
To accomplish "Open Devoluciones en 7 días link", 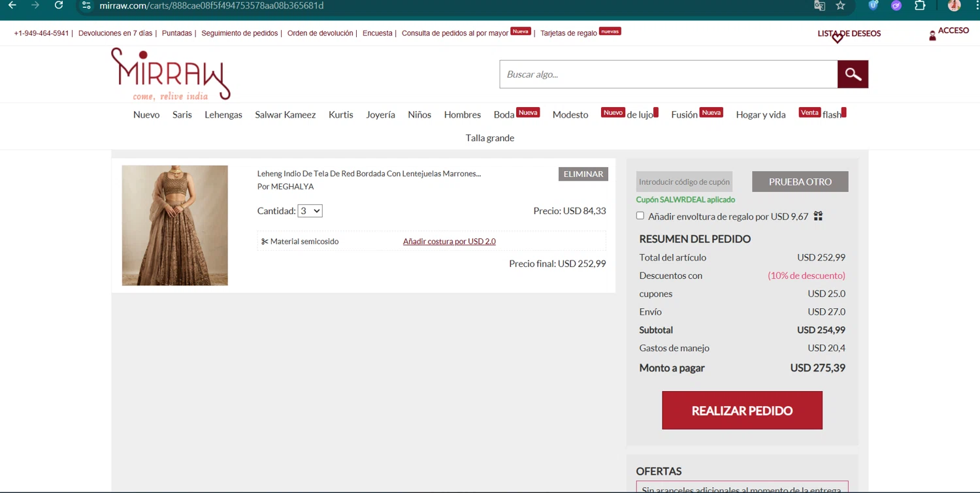I will (115, 33).
